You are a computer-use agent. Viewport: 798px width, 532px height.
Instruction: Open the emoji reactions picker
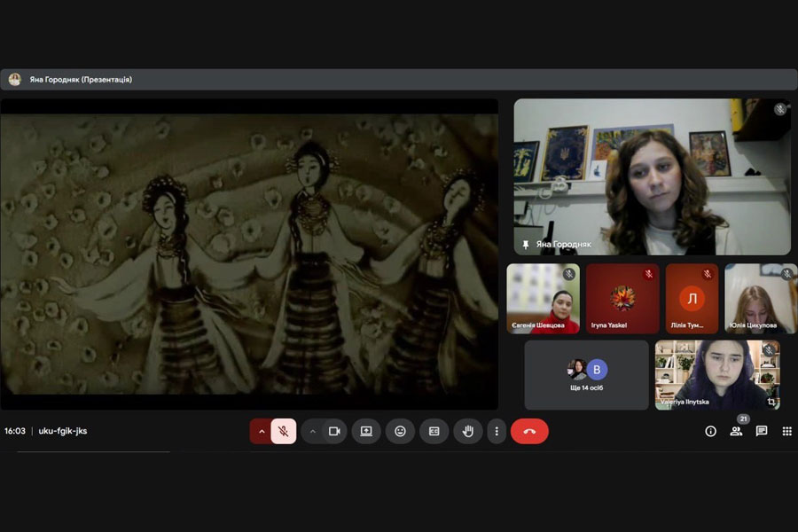[400, 431]
